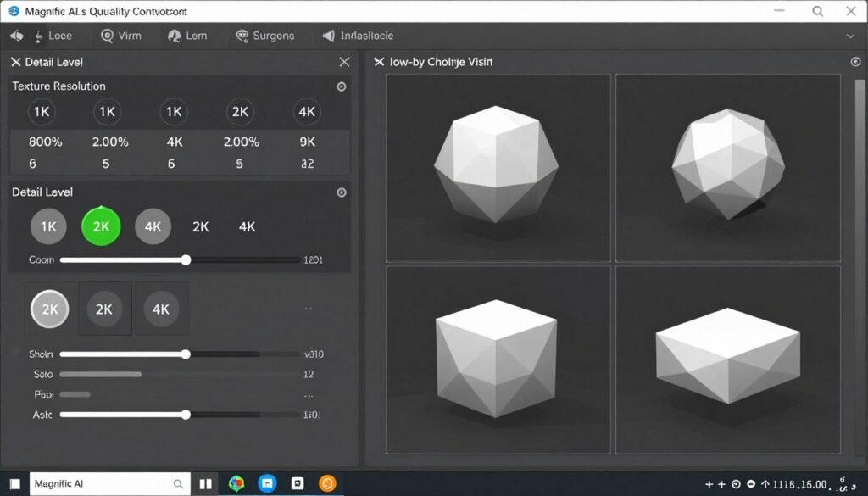
Task: Click the Aslc slider handle
Action: click(186, 415)
